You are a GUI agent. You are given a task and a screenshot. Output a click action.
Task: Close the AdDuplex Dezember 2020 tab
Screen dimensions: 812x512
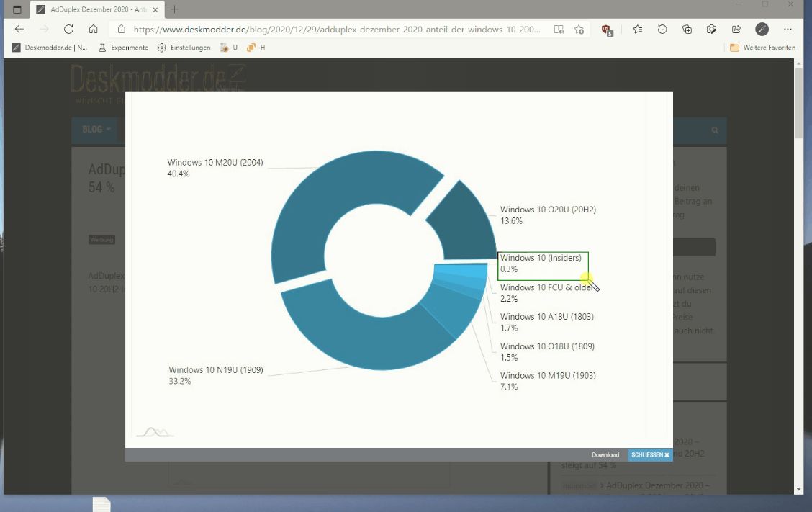point(155,9)
